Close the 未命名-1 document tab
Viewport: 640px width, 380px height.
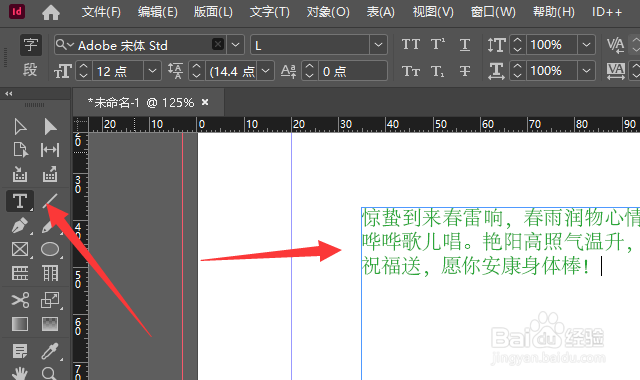pos(205,102)
